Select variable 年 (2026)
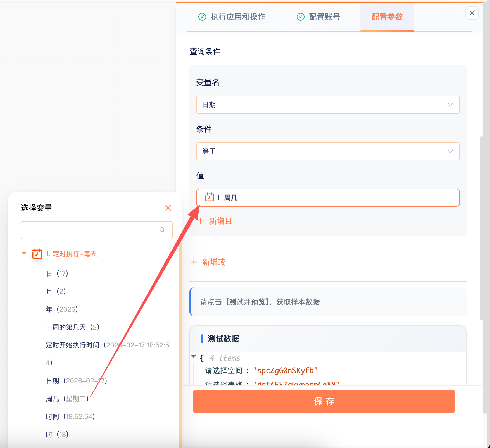This screenshot has height=448, width=490. coord(62,309)
